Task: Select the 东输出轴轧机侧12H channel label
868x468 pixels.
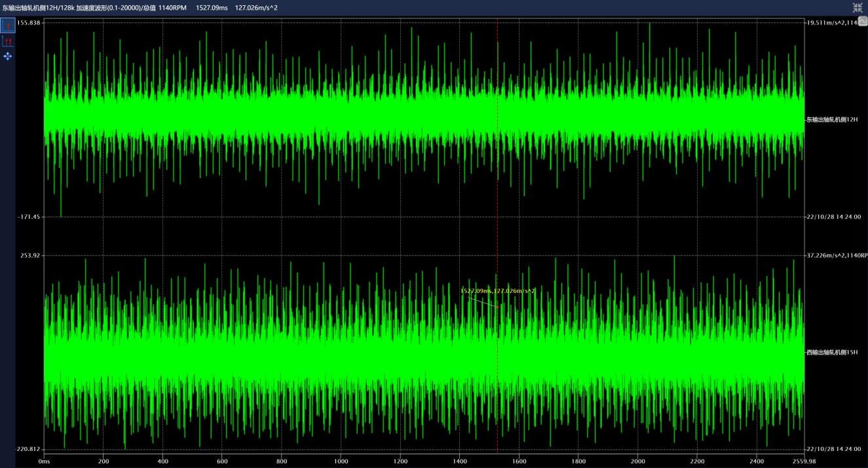Action: 832,119
